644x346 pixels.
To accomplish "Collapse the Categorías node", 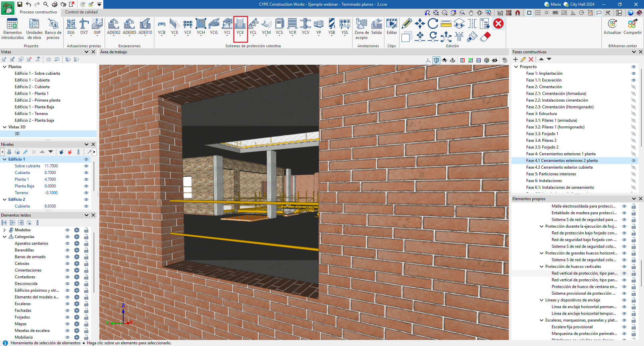I will (x=5, y=237).
